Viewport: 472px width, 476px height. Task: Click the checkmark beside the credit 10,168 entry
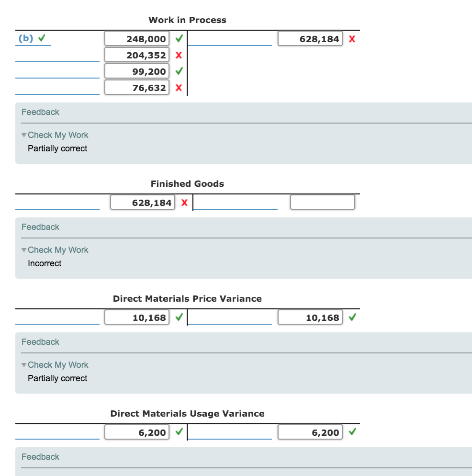352,317
